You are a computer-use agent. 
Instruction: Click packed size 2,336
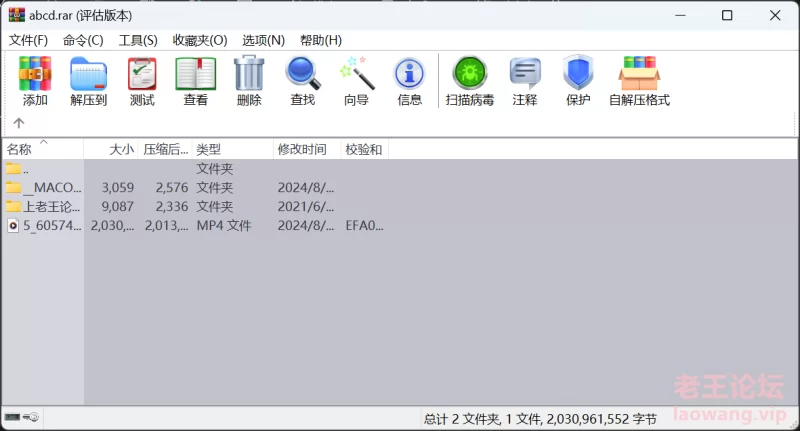click(172, 206)
